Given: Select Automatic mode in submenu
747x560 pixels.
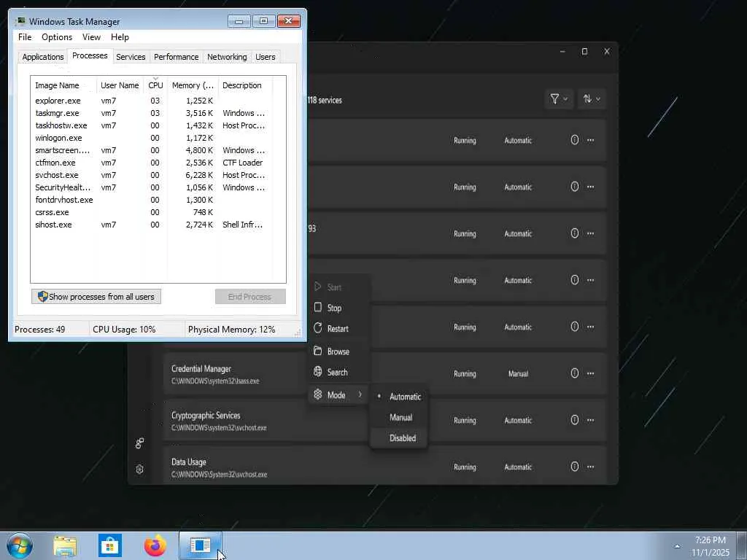Looking at the screenshot, I should point(399,397).
